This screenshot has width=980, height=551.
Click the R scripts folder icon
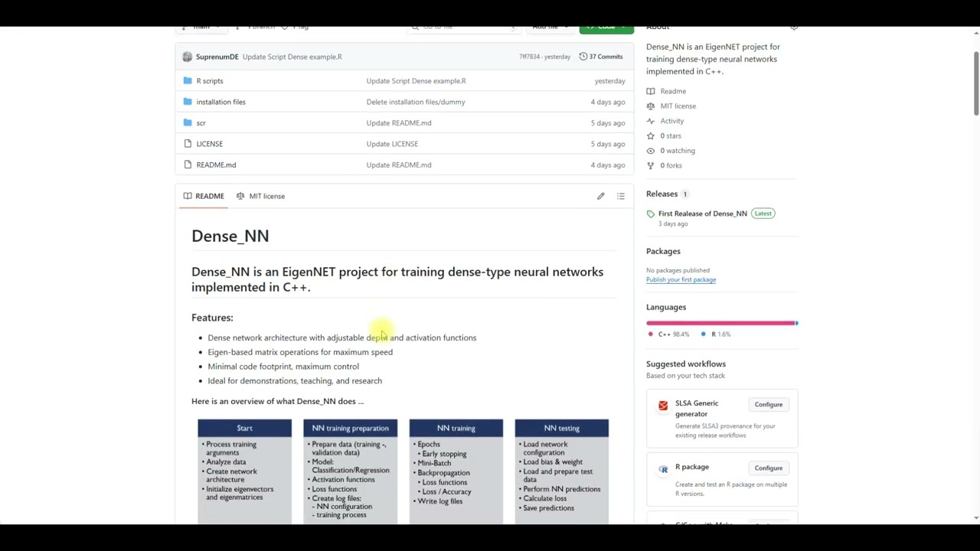coord(188,80)
